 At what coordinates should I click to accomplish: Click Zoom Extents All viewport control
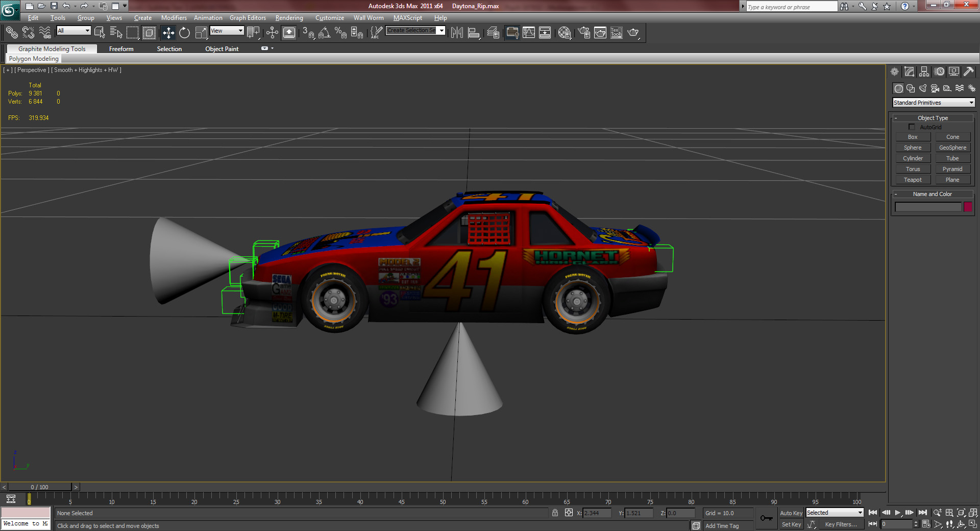[x=973, y=513]
